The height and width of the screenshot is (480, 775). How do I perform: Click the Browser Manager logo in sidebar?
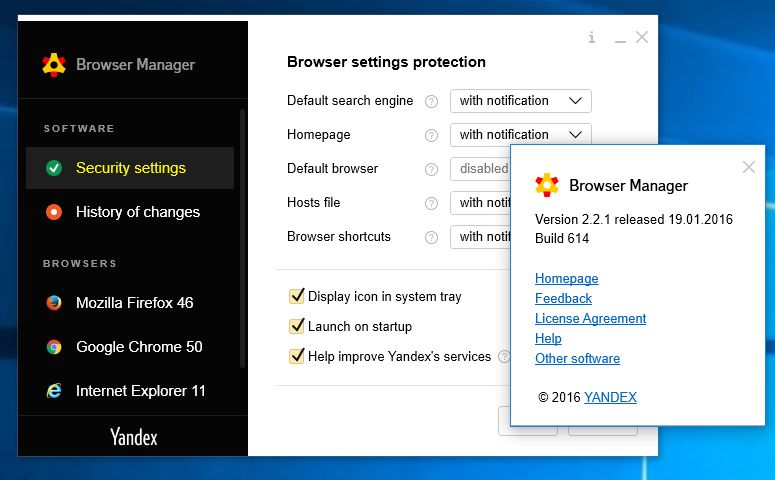click(54, 65)
